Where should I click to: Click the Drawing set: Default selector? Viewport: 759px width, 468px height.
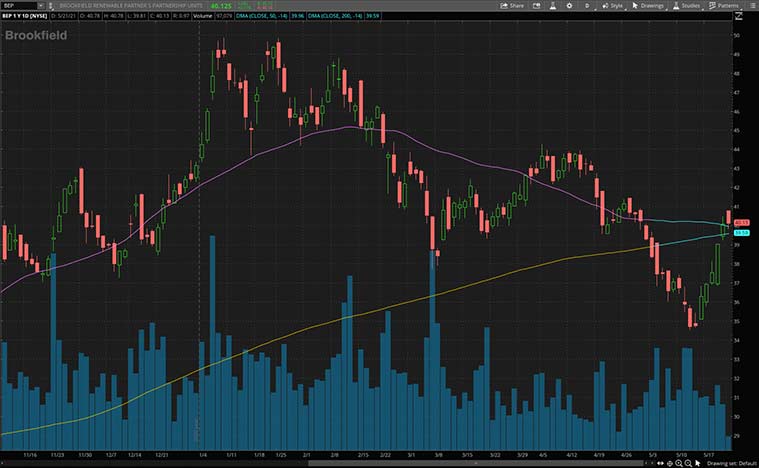[x=731, y=463]
